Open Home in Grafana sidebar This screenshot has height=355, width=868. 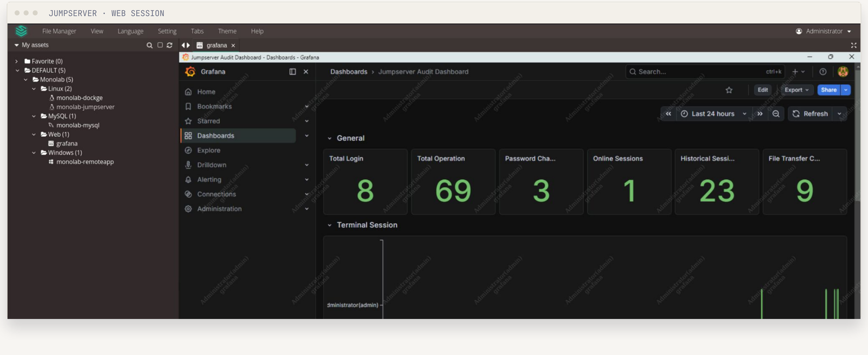(x=206, y=92)
